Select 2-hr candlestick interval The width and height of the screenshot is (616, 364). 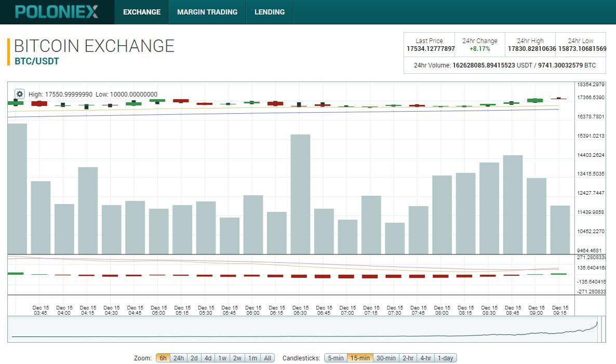pos(408,358)
